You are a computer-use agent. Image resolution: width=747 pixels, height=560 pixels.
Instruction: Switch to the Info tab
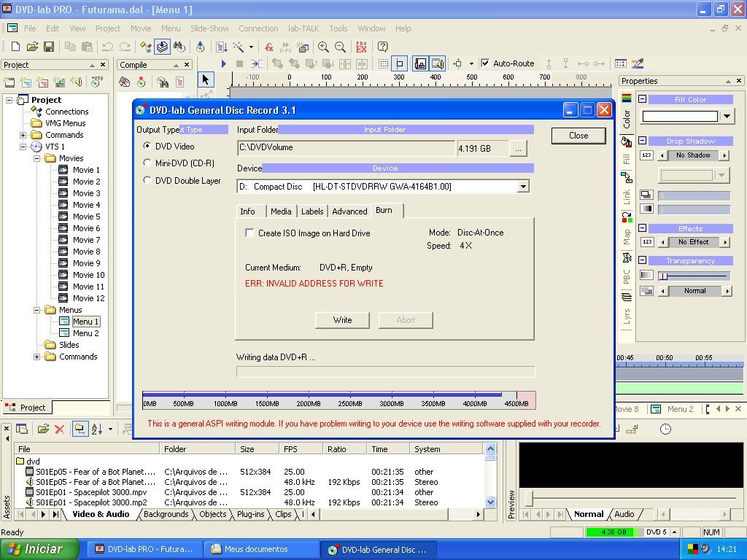pyautogui.click(x=247, y=211)
